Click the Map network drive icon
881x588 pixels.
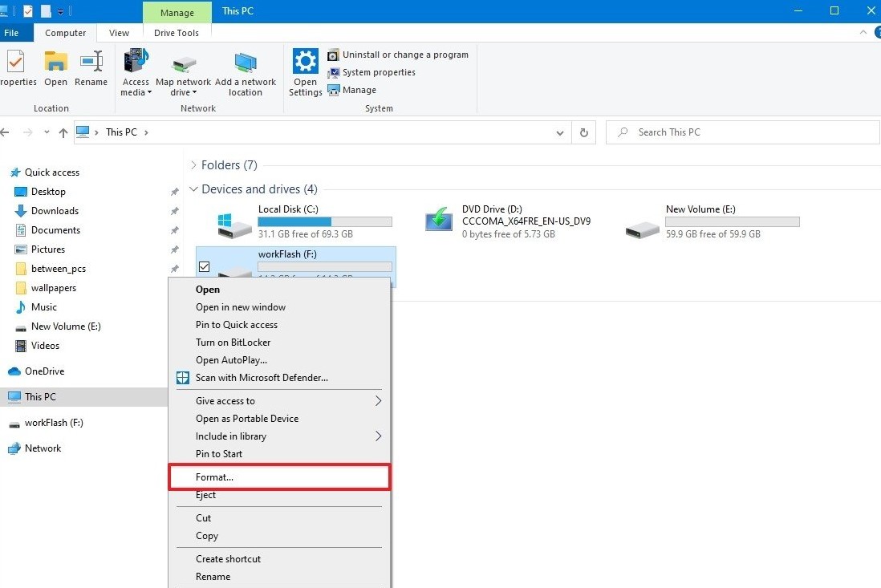click(x=184, y=64)
